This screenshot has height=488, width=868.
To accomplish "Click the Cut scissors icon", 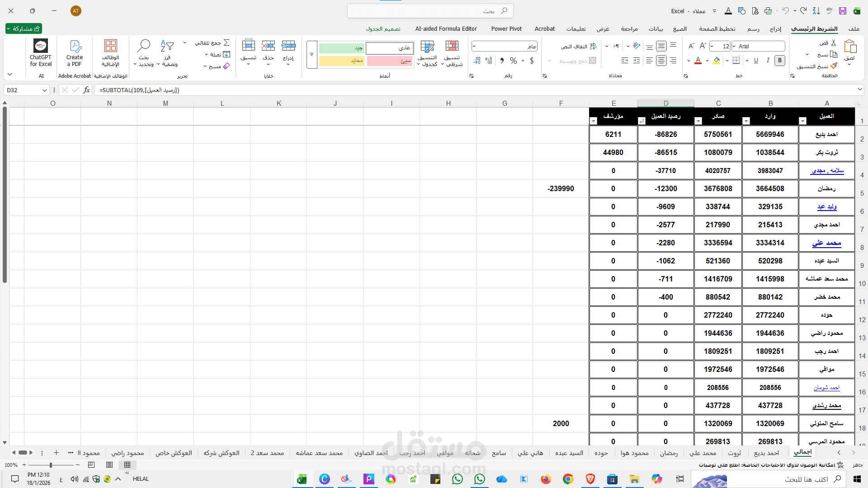I will click(834, 43).
